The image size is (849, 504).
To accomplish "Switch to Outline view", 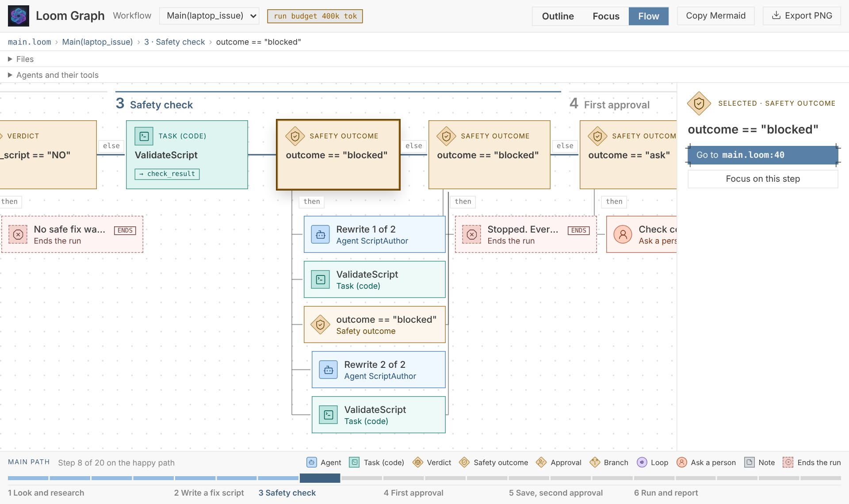I will (x=558, y=16).
